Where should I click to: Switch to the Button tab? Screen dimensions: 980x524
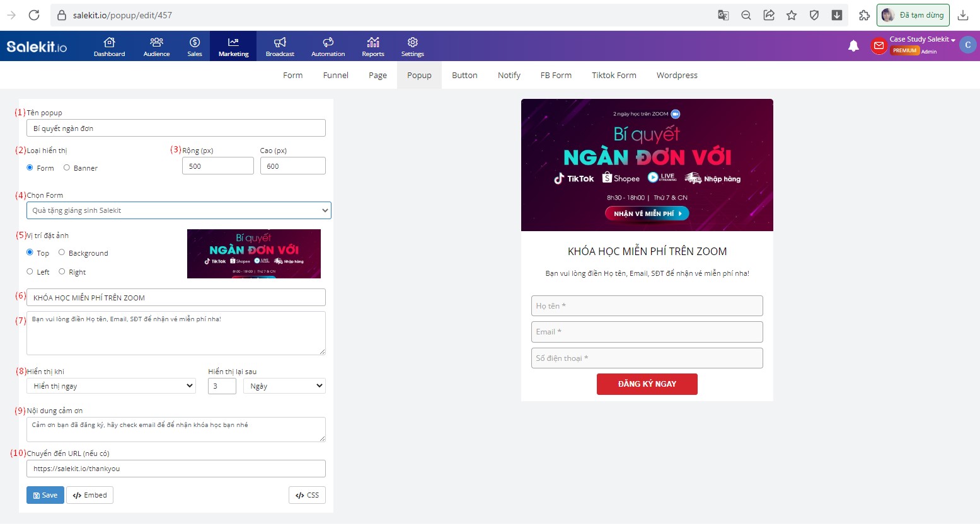(x=464, y=75)
